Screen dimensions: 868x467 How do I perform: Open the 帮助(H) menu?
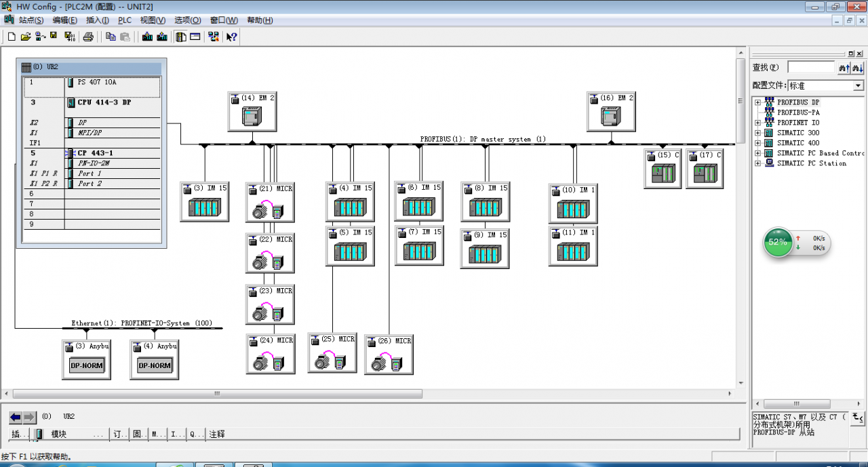260,20
